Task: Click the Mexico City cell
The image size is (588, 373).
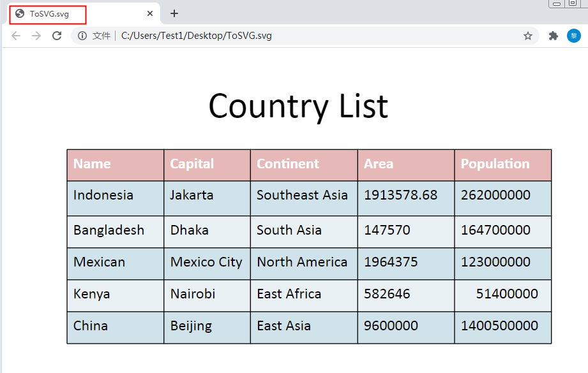Action: 206,262
